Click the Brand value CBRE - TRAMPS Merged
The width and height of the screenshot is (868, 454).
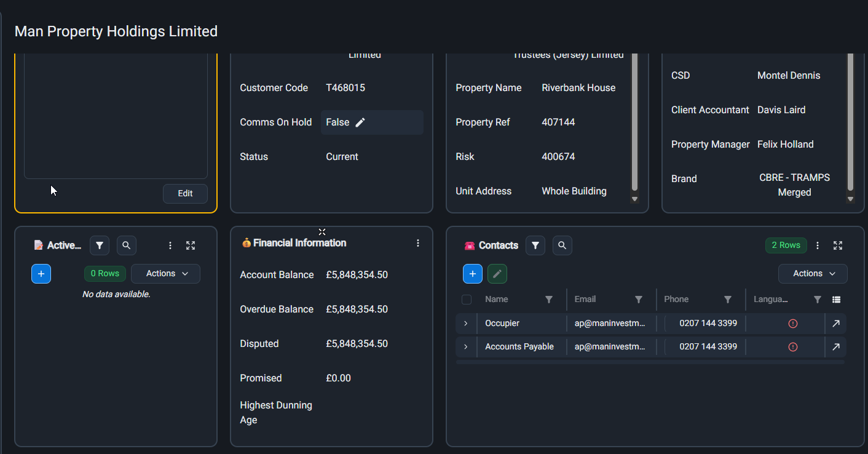[x=795, y=185]
